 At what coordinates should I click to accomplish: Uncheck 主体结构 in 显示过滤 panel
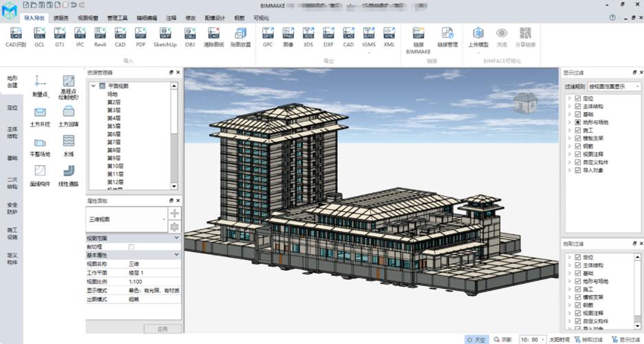click(x=578, y=107)
